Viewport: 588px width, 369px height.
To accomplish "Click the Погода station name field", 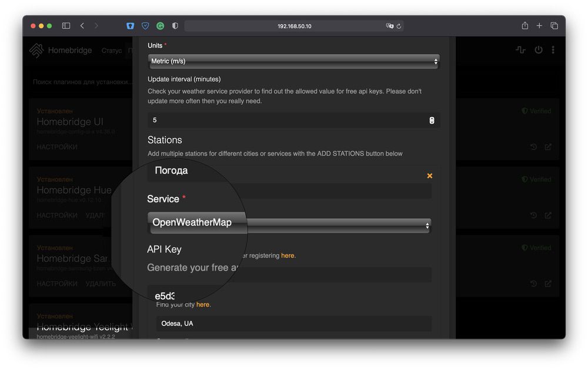I will (x=289, y=191).
